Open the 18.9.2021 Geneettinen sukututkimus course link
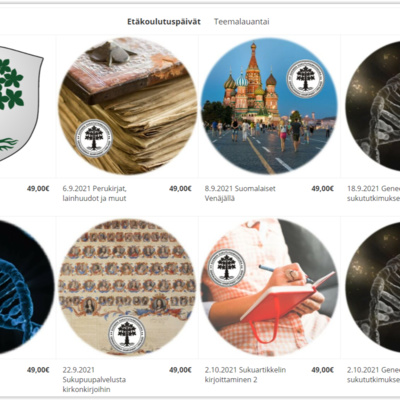This screenshot has height=400, width=400. 373,193
